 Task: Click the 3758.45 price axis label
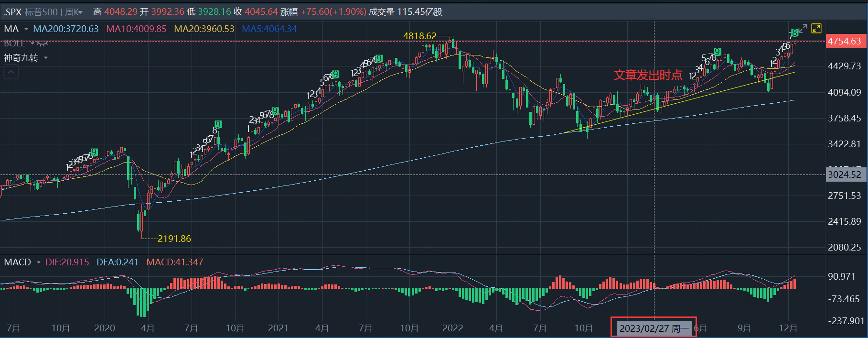coord(845,118)
